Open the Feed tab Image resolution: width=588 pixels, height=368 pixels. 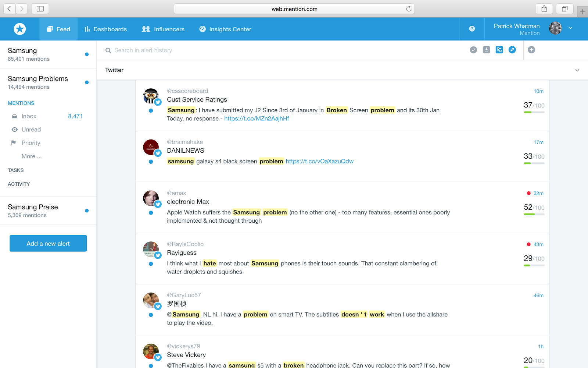coord(58,29)
